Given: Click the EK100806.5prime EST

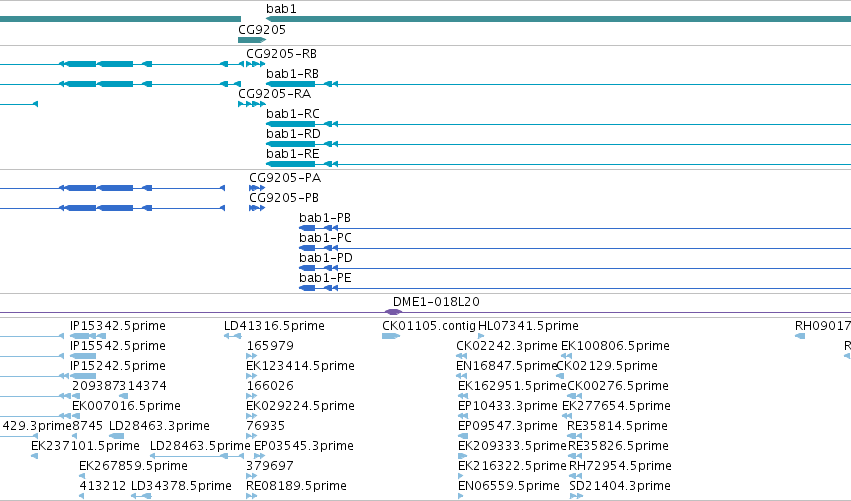Looking at the screenshot, I should tap(615, 346).
